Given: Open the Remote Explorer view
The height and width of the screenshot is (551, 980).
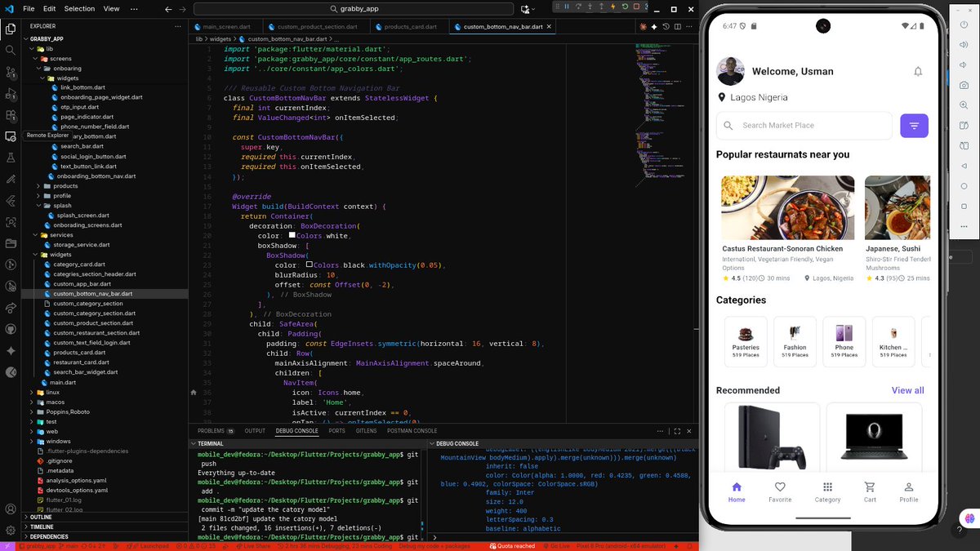Looking at the screenshot, I should [x=11, y=136].
